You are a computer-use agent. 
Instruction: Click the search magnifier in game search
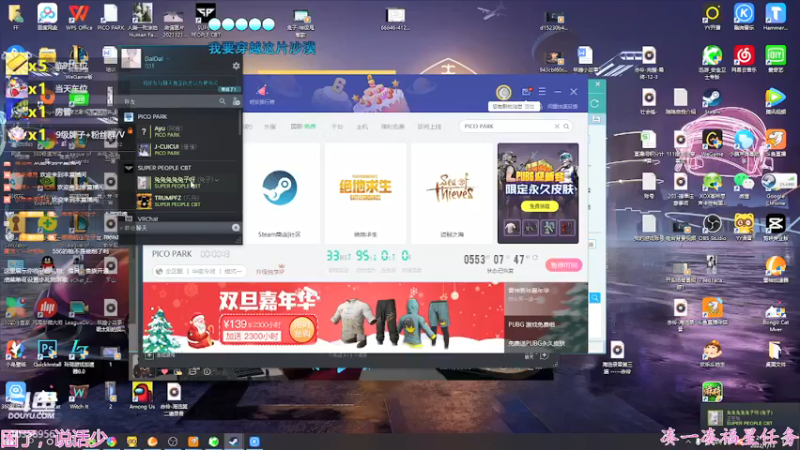[x=566, y=126]
